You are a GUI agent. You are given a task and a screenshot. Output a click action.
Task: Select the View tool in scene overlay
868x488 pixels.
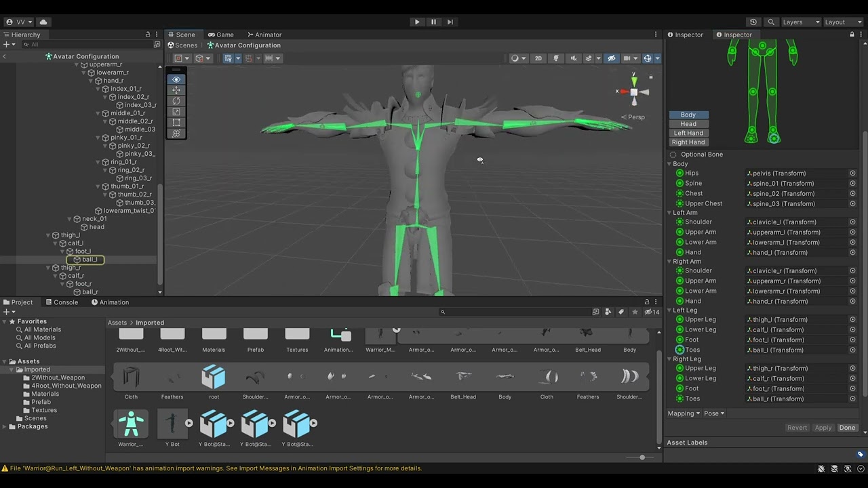click(x=176, y=79)
